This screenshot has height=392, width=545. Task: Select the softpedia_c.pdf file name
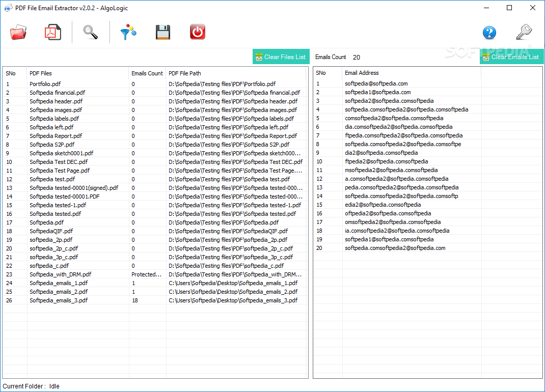49,266
